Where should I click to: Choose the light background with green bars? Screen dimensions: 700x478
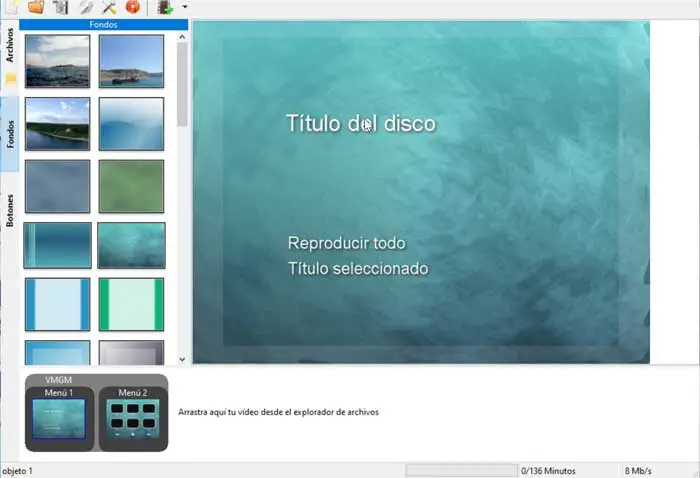coord(131,304)
